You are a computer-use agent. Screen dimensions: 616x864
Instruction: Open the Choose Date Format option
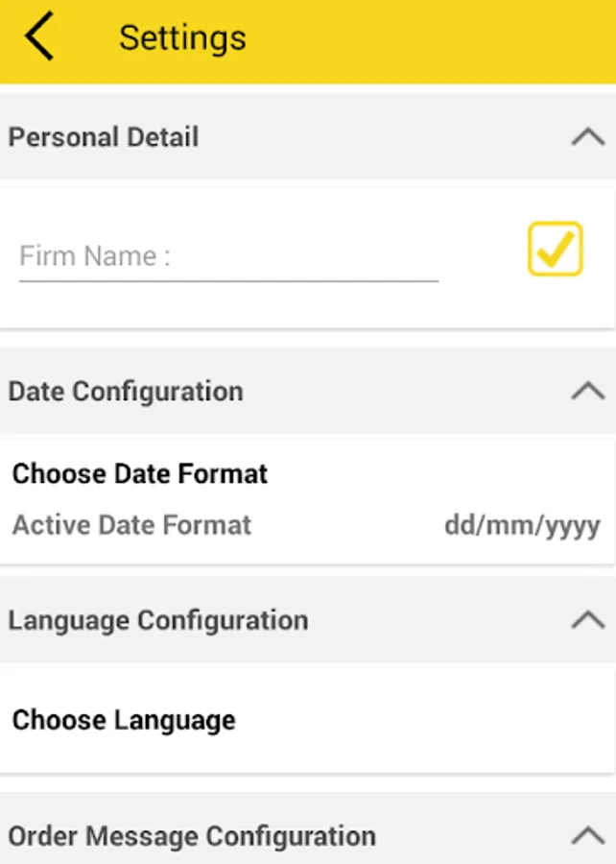(x=140, y=473)
